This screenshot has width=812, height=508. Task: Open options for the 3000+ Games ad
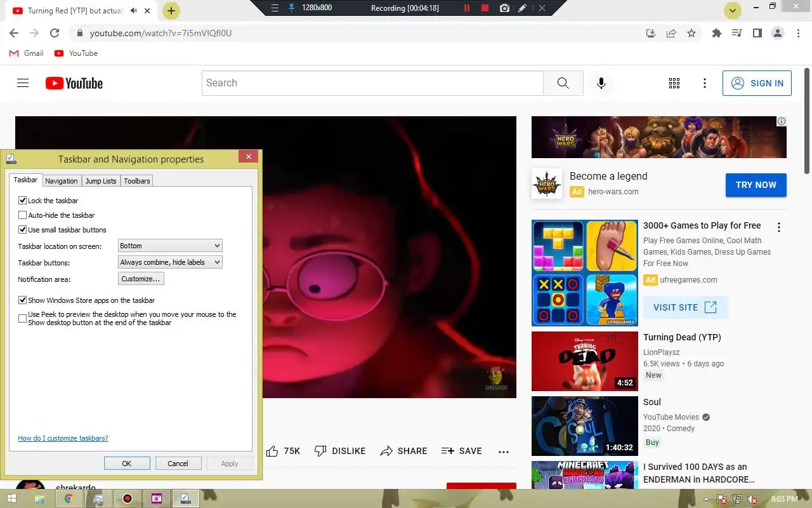(779, 227)
